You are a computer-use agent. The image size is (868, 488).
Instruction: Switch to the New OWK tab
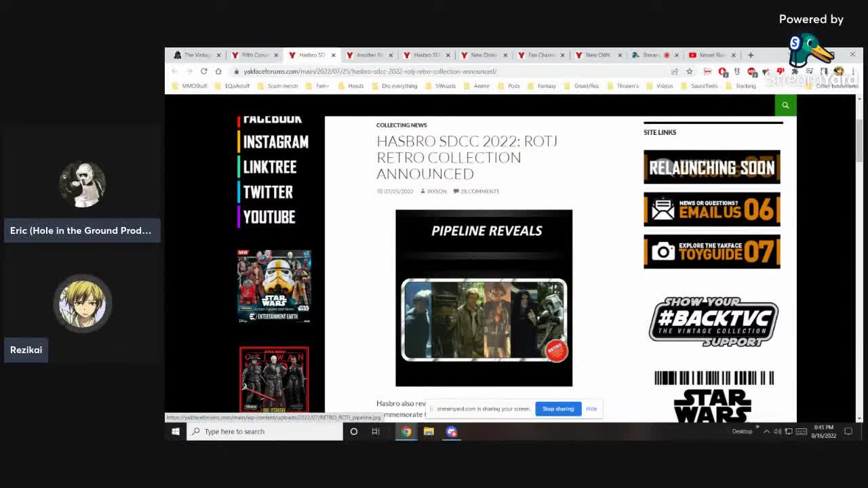tap(597, 55)
